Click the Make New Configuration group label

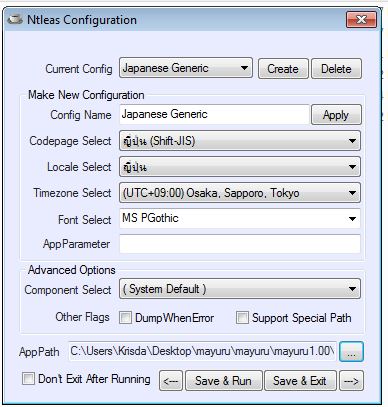pyautogui.click(x=86, y=95)
